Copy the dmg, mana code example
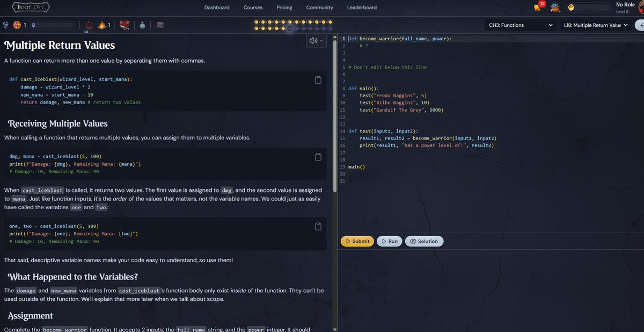The width and height of the screenshot is (644, 332). pyautogui.click(x=318, y=157)
